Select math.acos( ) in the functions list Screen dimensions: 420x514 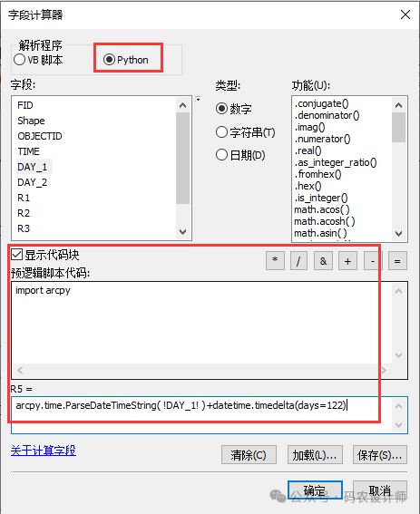point(321,209)
